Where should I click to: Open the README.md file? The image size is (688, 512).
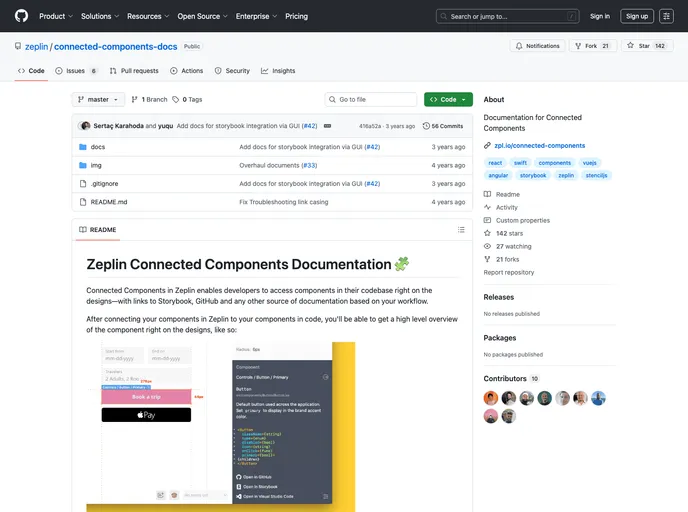(x=109, y=202)
